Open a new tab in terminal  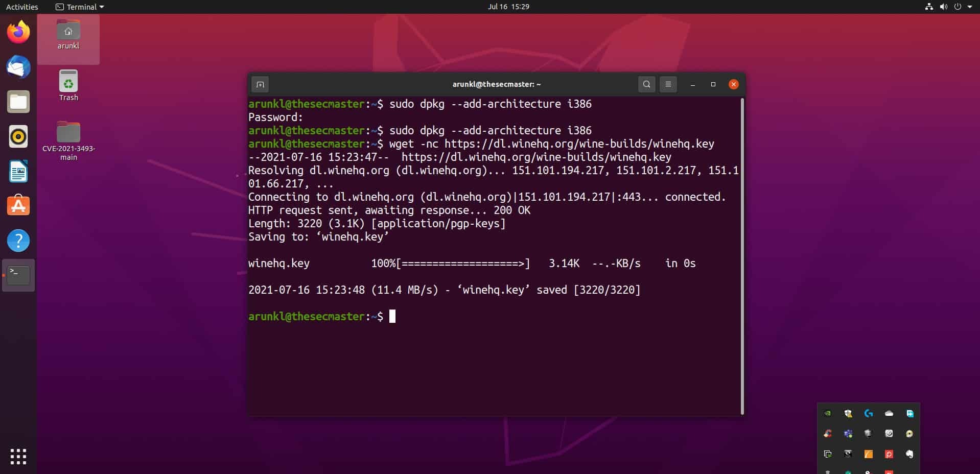pos(260,84)
